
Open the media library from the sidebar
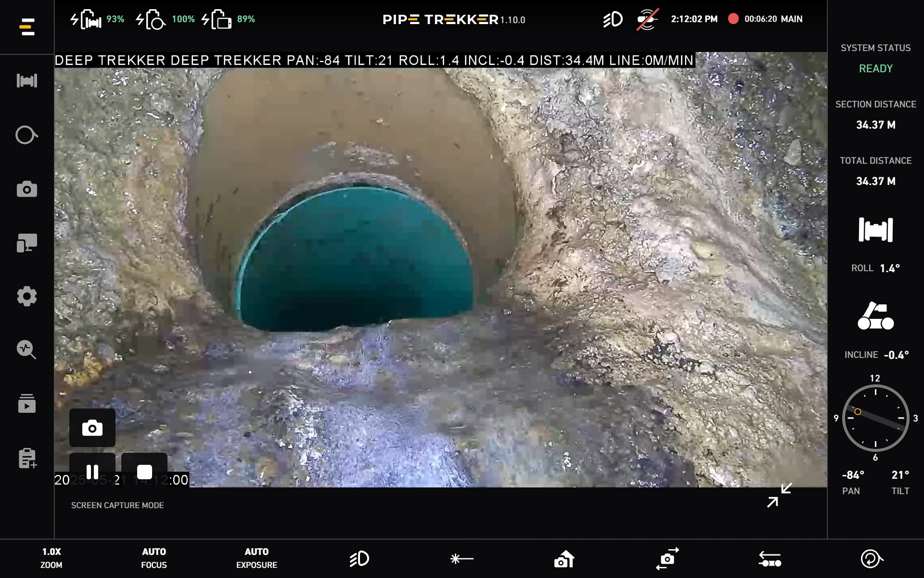(x=27, y=404)
